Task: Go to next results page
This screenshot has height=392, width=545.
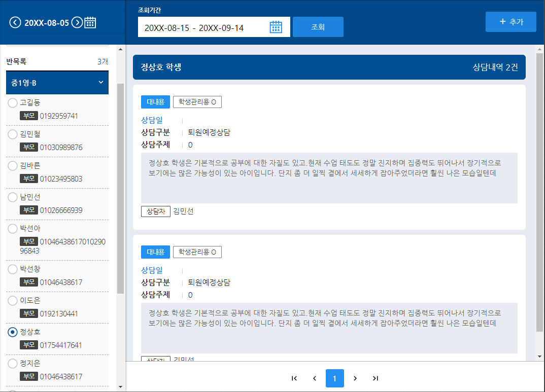Action: (355, 378)
